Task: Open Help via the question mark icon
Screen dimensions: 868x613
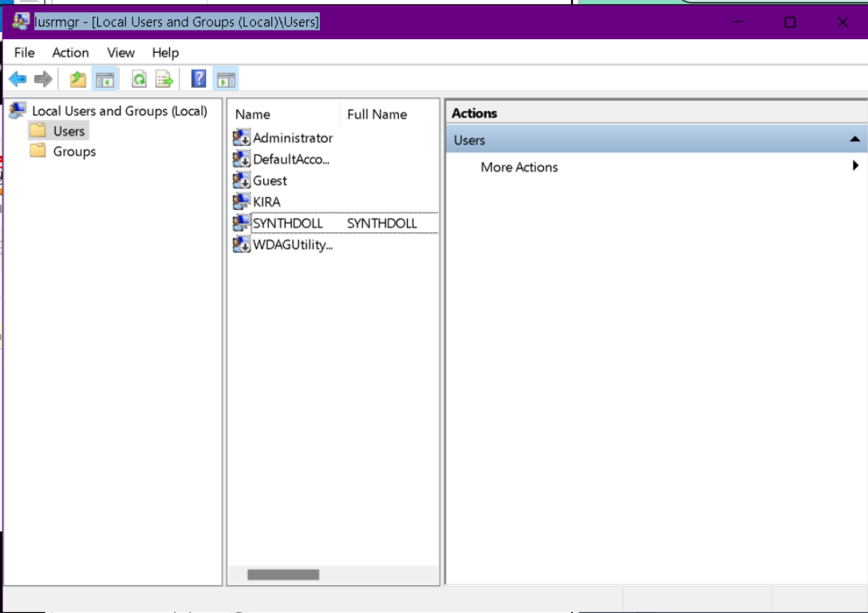Action: pyautogui.click(x=199, y=79)
